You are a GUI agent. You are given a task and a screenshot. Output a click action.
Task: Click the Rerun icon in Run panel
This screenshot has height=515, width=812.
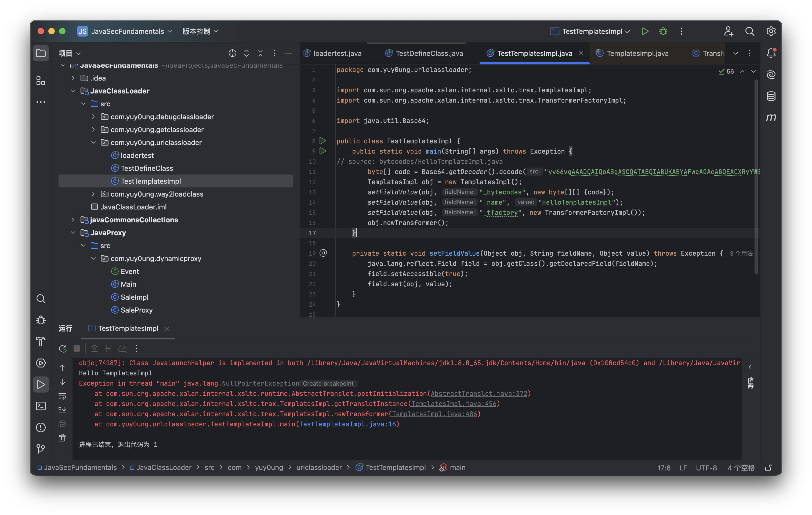coord(63,349)
